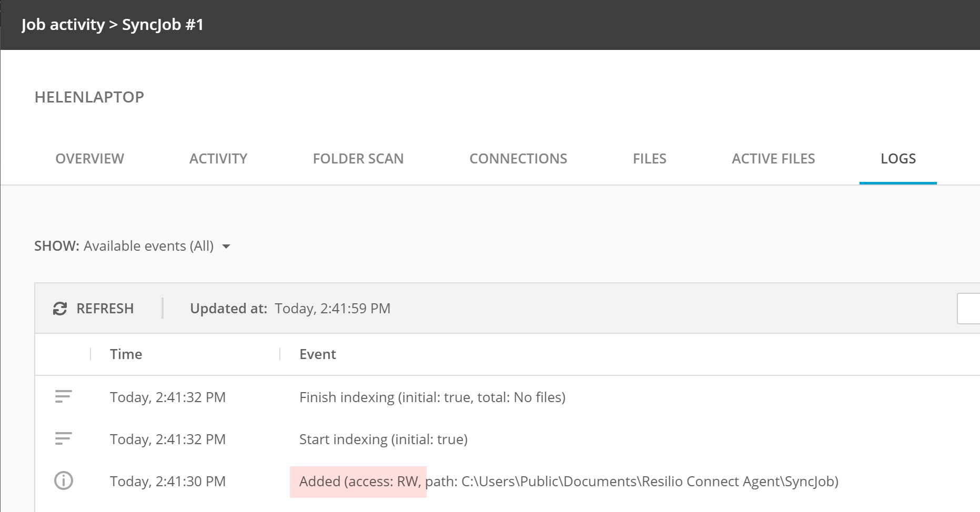Select the Start indexing log entry text
The image size is (980, 512).
tap(383, 439)
